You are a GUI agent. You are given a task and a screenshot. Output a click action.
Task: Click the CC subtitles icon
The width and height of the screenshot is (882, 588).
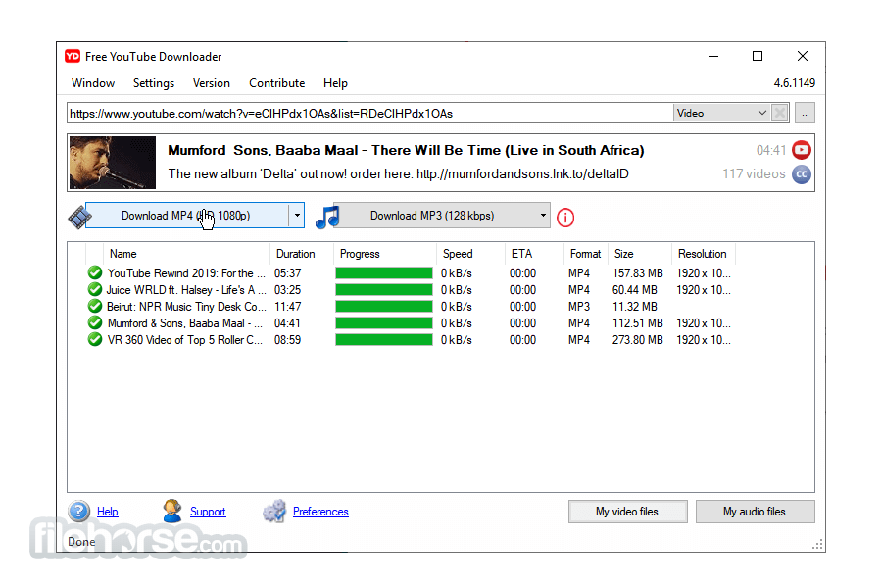click(x=802, y=174)
